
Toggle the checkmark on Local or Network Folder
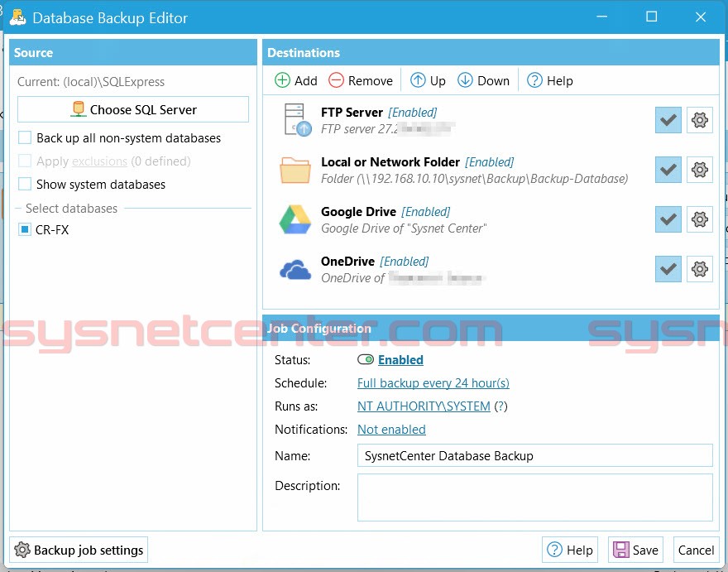[x=668, y=170]
